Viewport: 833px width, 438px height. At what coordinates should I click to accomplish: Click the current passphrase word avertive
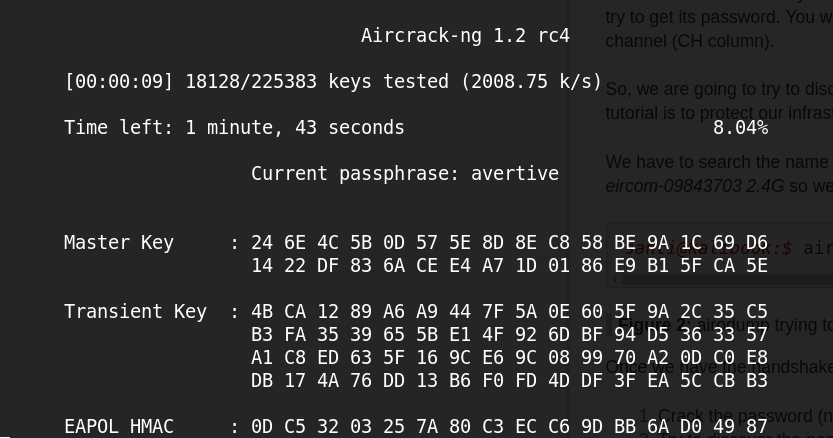[x=514, y=174]
